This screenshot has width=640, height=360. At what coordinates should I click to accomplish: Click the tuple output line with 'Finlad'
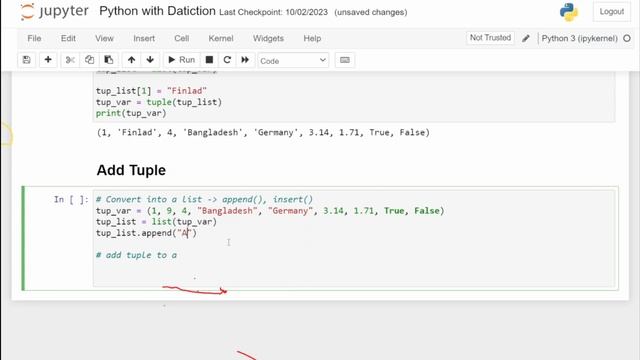pyautogui.click(x=263, y=133)
